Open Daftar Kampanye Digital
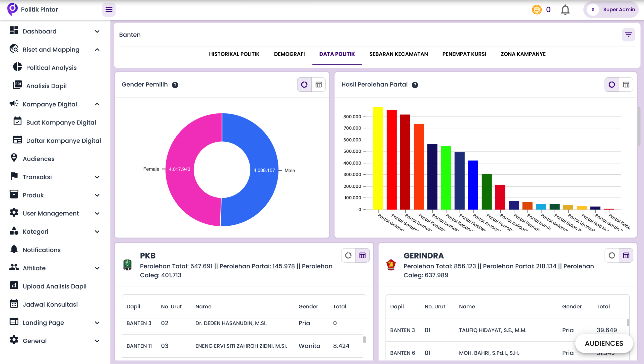The width and height of the screenshot is (644, 364). [x=63, y=141]
